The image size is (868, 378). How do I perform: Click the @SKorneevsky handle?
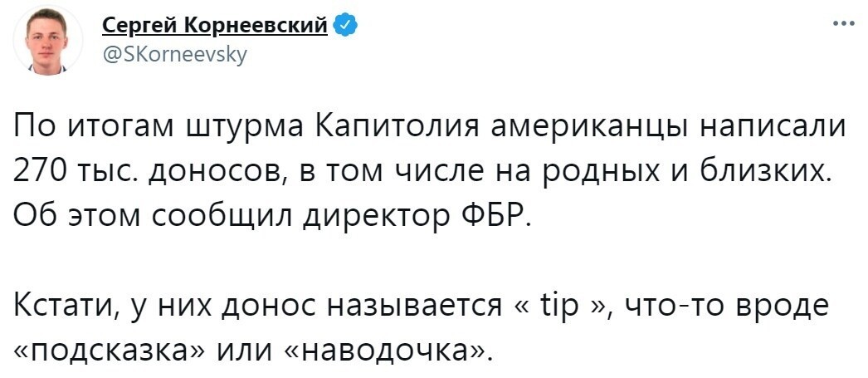coord(174,54)
